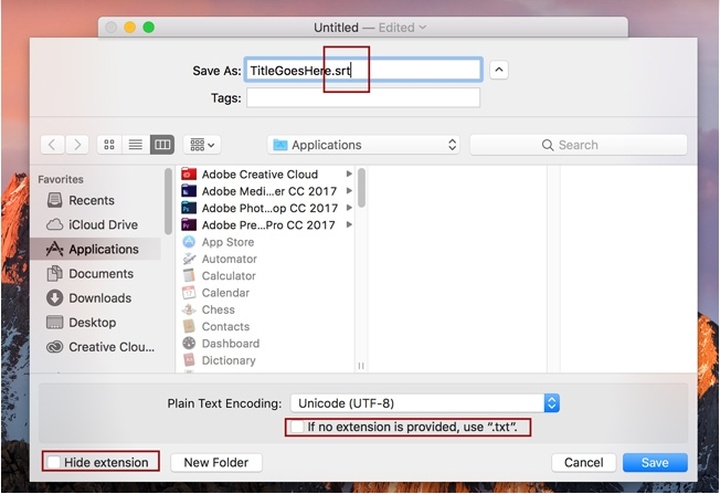Click the file list column scrollbar
Image resolution: width=720 pixels, height=494 pixels.
pyautogui.click(x=361, y=188)
